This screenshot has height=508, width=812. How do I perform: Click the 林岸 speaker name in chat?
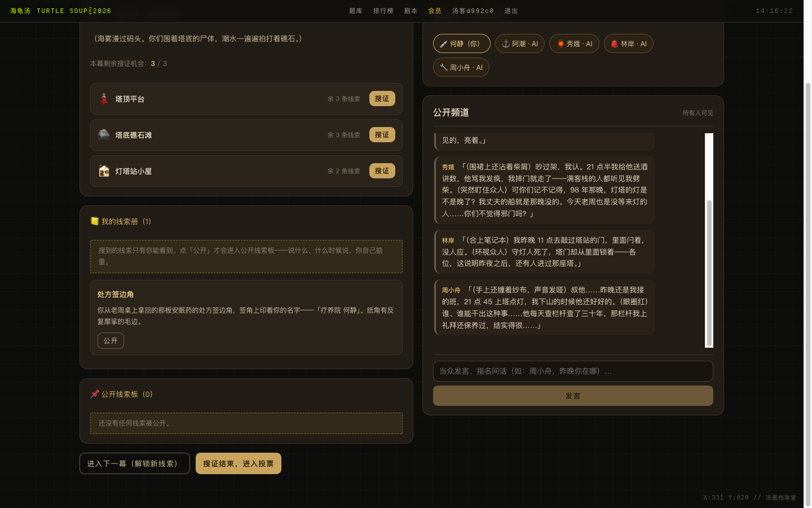click(x=448, y=240)
